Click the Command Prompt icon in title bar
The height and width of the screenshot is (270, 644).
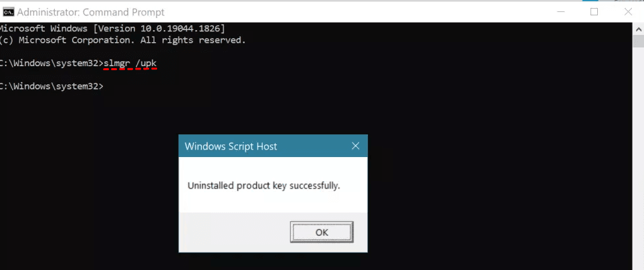(x=8, y=12)
